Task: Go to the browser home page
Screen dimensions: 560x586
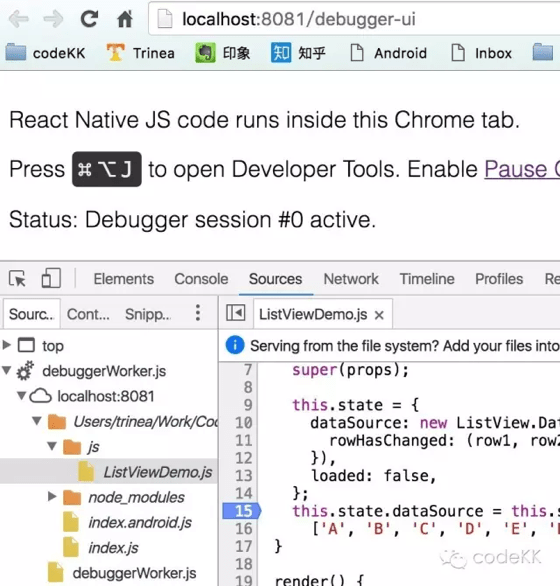Action: pos(125,19)
